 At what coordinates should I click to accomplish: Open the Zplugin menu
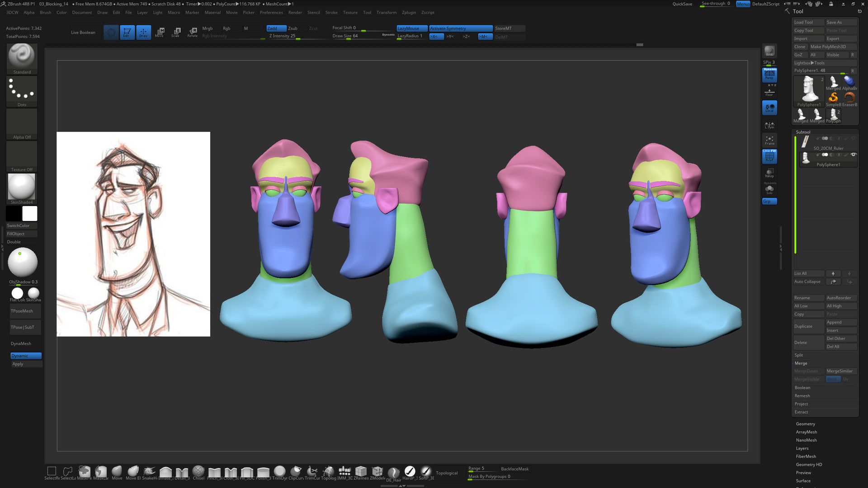[x=409, y=12]
